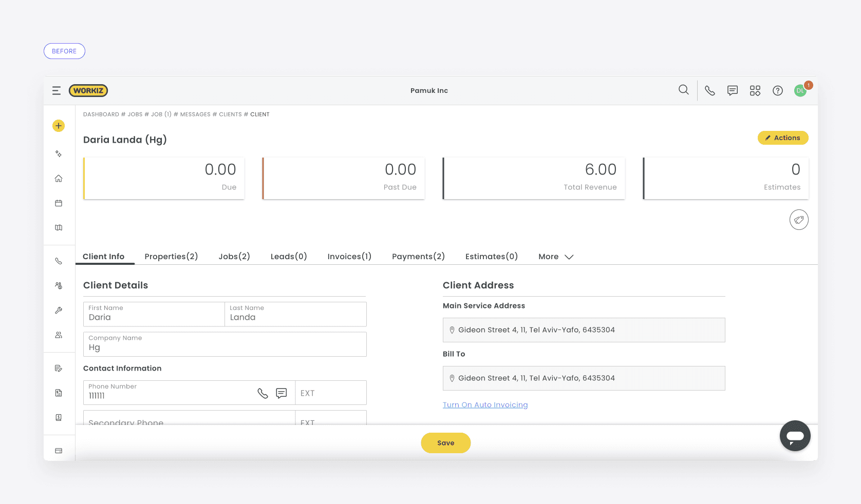This screenshot has height=504, width=861.
Task: Go to DASHBOARD in the breadcrumb
Action: pyautogui.click(x=101, y=114)
